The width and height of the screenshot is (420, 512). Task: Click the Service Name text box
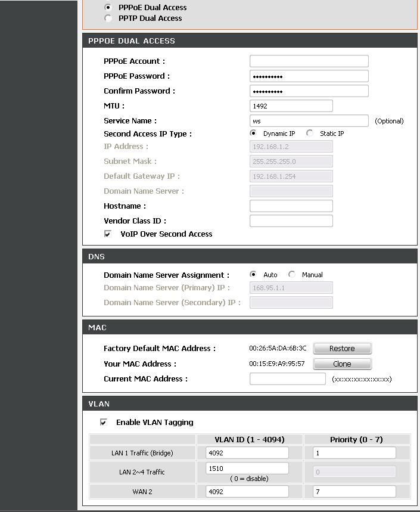pos(309,121)
